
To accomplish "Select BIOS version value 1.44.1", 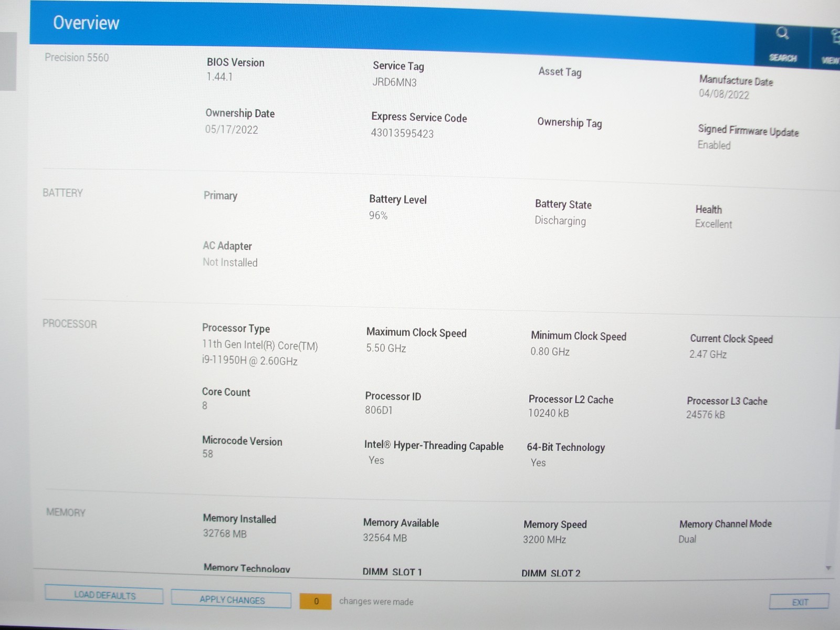I will 219,77.
